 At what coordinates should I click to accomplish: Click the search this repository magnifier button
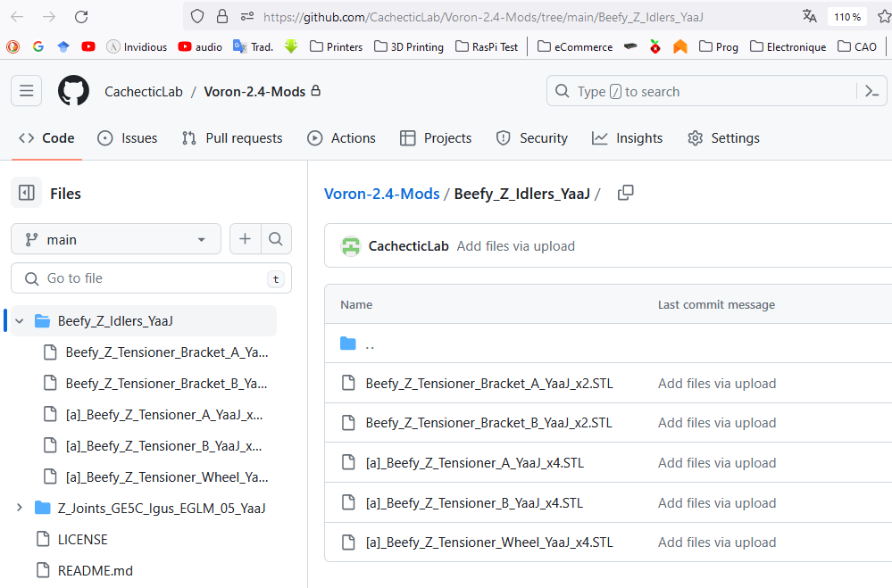pyautogui.click(x=276, y=239)
